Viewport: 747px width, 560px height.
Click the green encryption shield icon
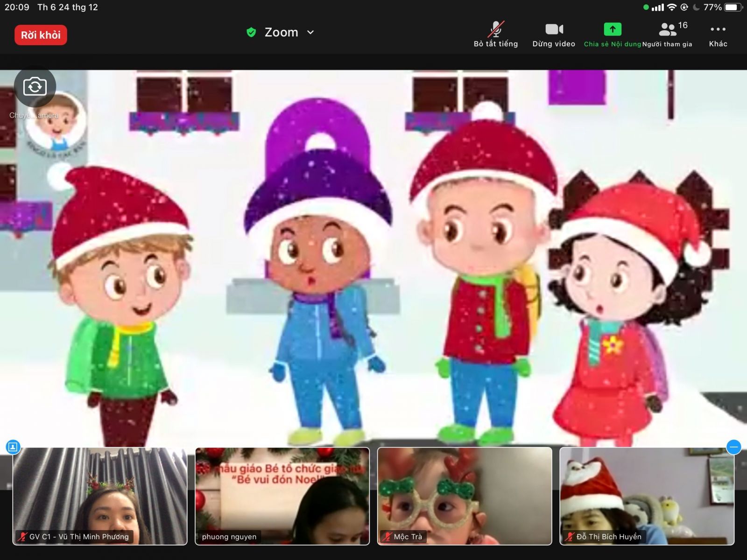[x=251, y=32]
